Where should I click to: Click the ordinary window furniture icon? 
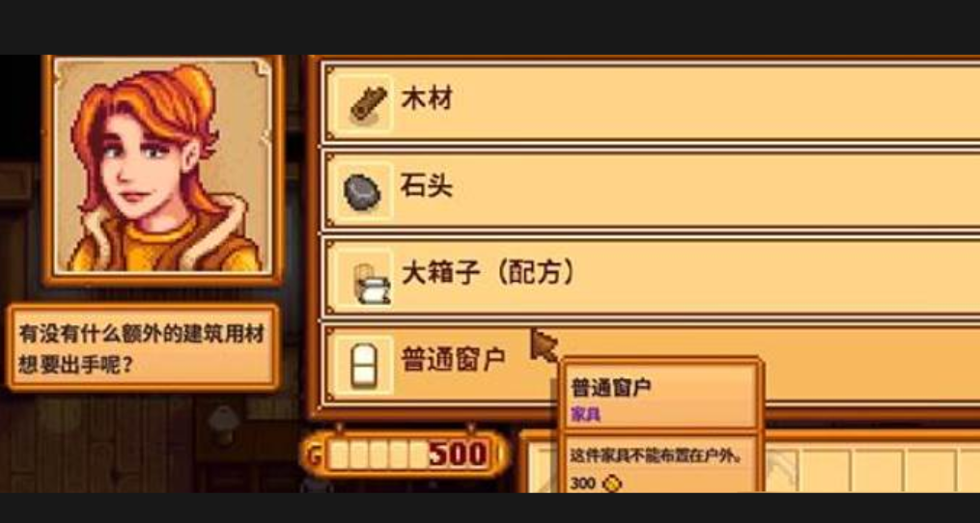364,366
